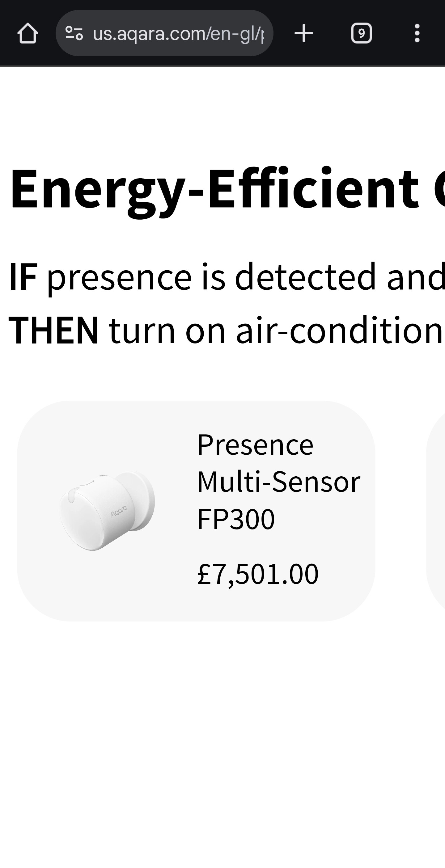Image resolution: width=445 pixels, height=868 pixels.
Task: Open site information tune icon
Action: 74,33
